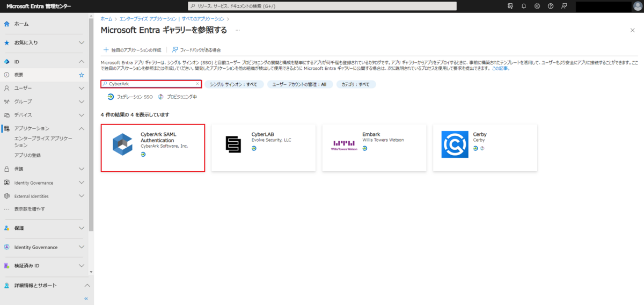Select 概要 in the sidebar

(x=44, y=75)
